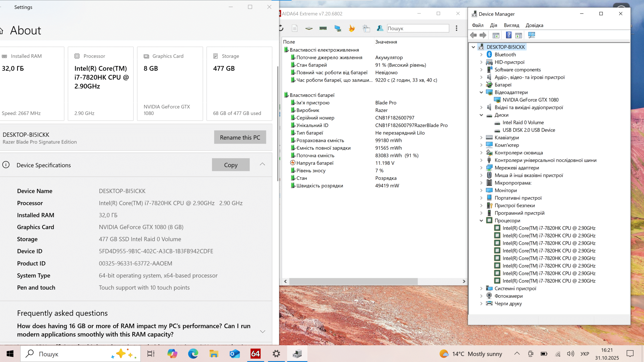Click the Rename this PC button
This screenshot has height=362, width=644.
pyautogui.click(x=240, y=137)
